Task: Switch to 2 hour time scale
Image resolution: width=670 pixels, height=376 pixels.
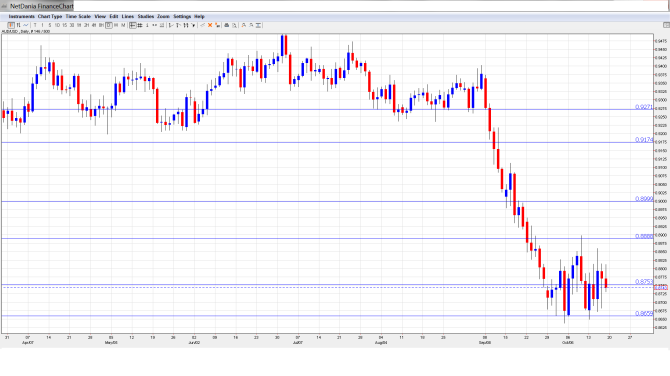Action: click(86, 25)
